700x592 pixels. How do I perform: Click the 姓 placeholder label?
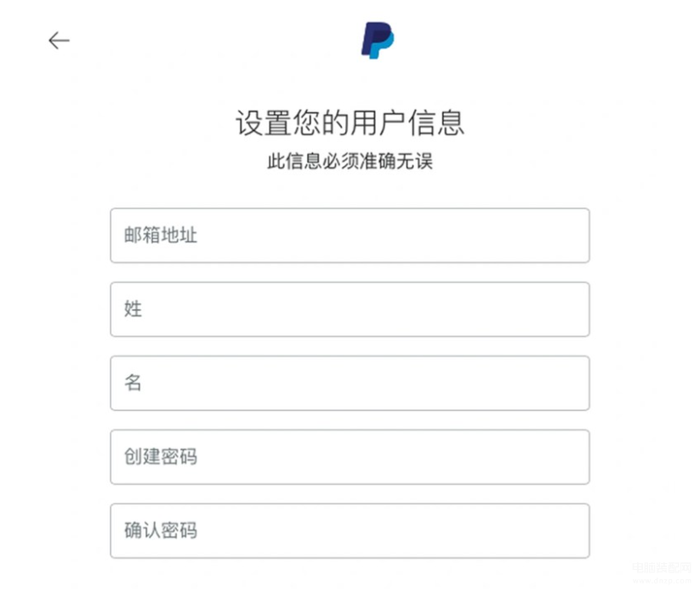[134, 310]
